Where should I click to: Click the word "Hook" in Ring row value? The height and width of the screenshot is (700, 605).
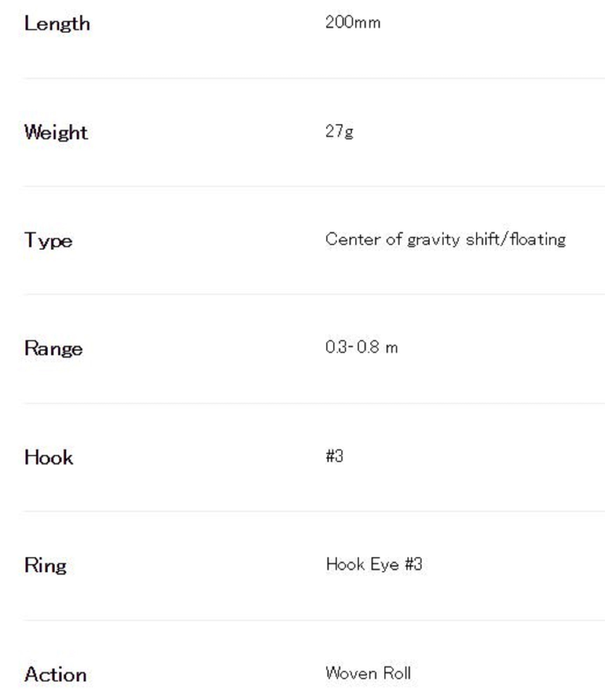[x=345, y=565]
